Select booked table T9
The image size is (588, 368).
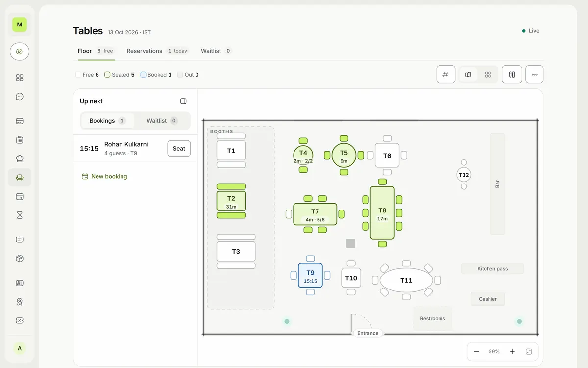coord(310,276)
